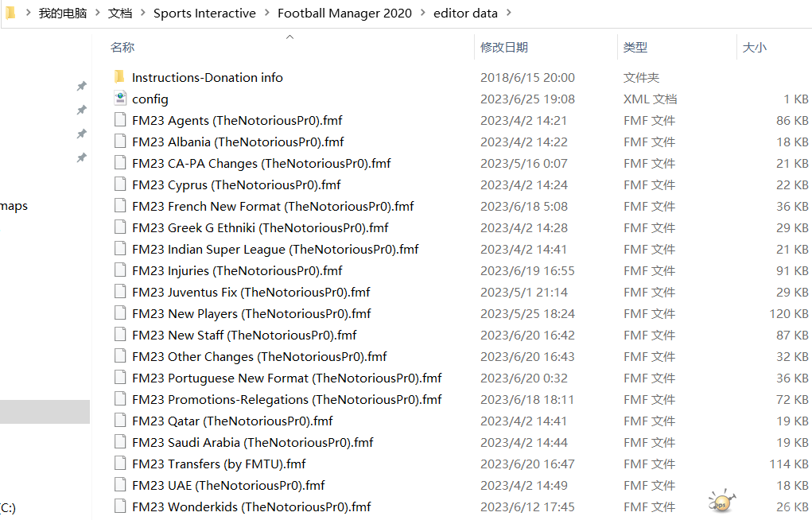Open the Instructions-Donation info folder icon
Viewport: 812px width, 520px height.
(119, 77)
